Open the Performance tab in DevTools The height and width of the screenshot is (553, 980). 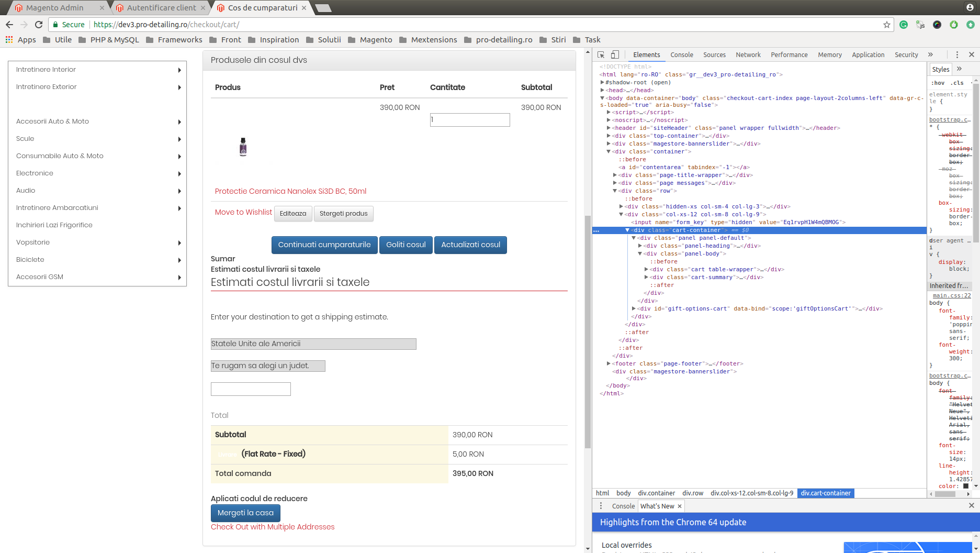click(x=789, y=54)
